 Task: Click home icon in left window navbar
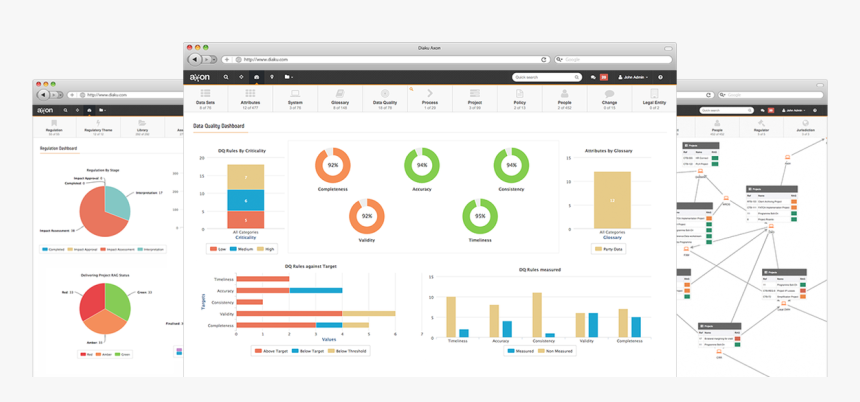(x=89, y=110)
